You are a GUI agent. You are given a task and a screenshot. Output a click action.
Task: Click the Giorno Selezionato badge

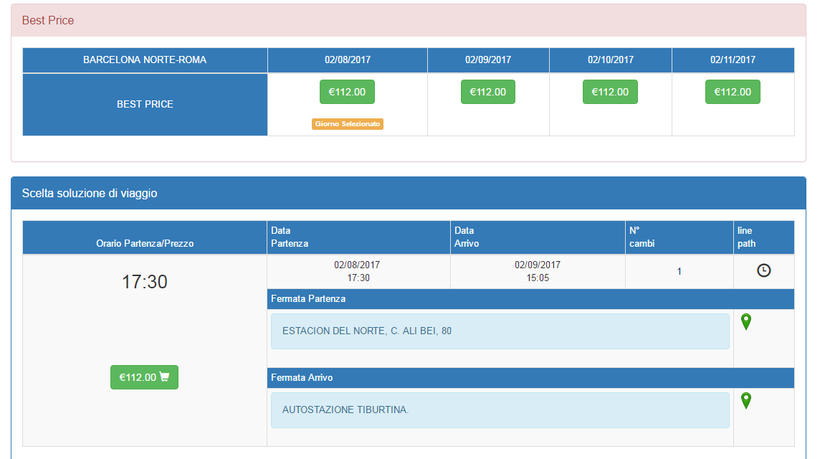click(347, 124)
